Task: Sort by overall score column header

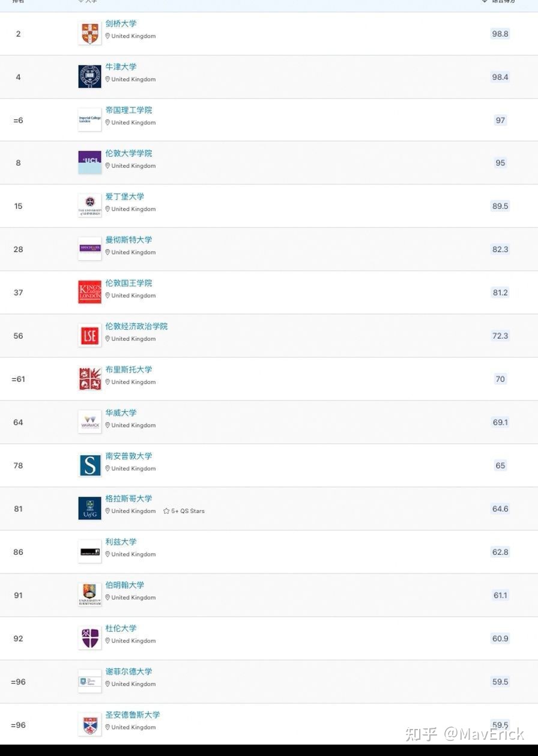Action: point(499,2)
